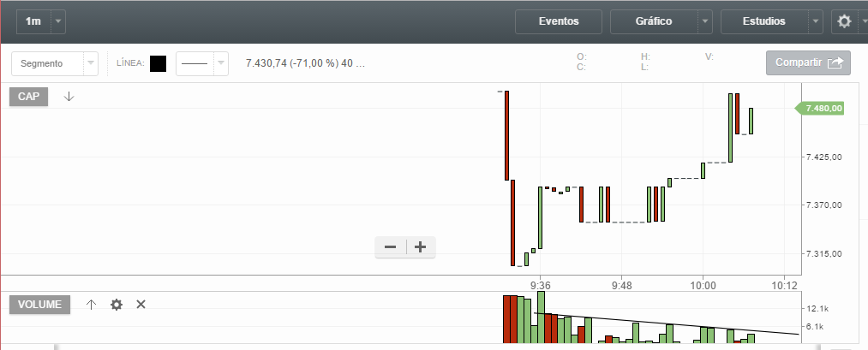Open the Eventos menu

click(559, 21)
